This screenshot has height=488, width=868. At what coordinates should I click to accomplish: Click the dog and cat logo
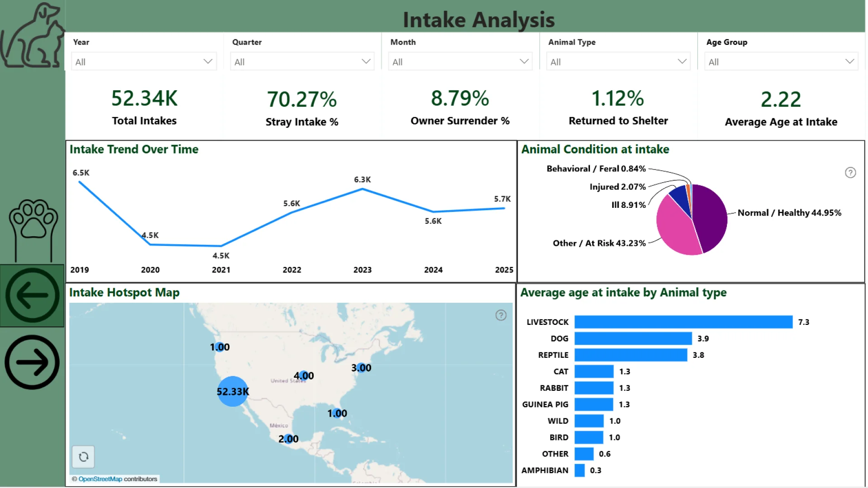[x=33, y=36]
